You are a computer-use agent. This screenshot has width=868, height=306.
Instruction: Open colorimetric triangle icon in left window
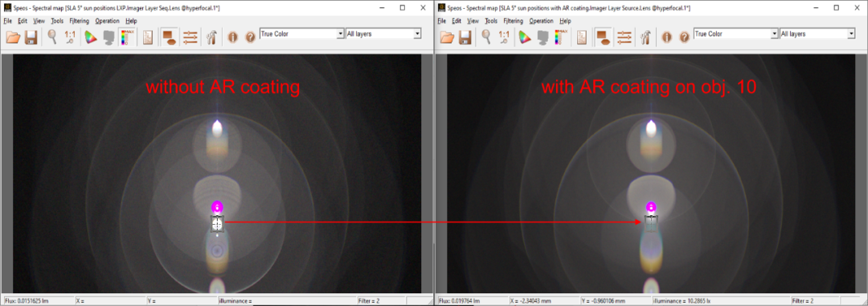tap(90, 37)
